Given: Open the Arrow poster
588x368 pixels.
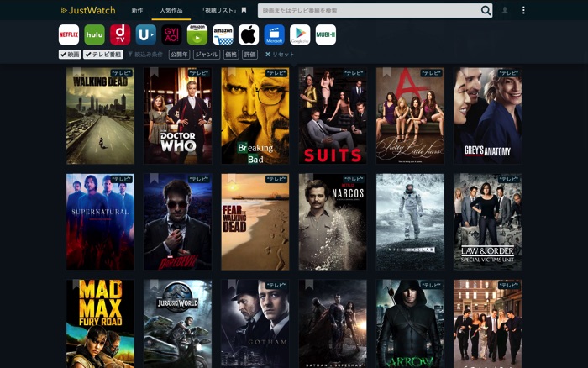Looking at the screenshot, I should (x=410, y=323).
